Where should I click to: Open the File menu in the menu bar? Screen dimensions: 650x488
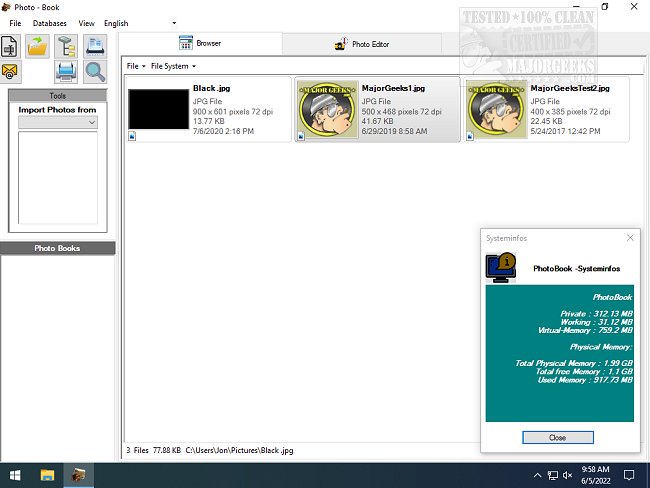[15, 23]
